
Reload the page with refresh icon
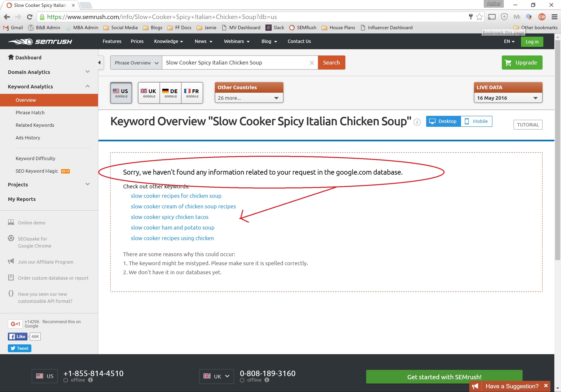click(x=30, y=17)
